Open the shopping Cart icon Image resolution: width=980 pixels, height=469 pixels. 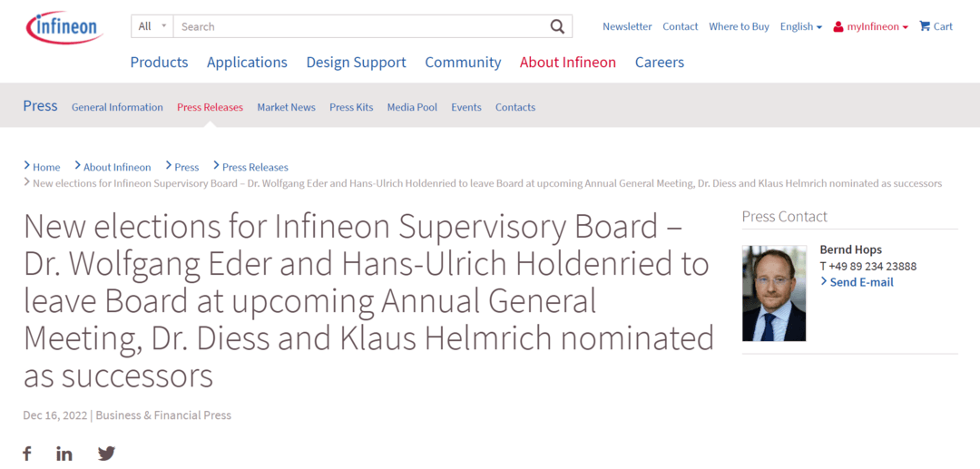click(x=925, y=26)
